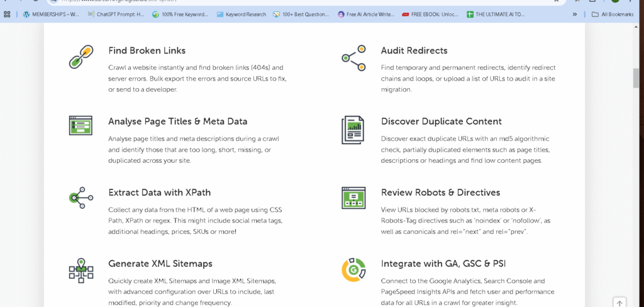This screenshot has height=307, width=644.
Task: Click the Integrate with GA, GSC & PSI icon
Action: click(x=353, y=269)
